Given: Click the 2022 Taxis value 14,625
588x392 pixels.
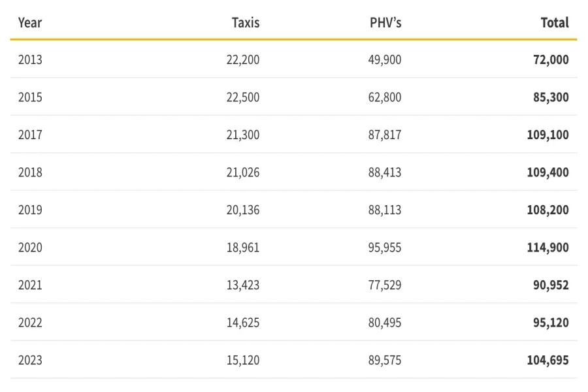Looking at the screenshot, I should 243,323.
